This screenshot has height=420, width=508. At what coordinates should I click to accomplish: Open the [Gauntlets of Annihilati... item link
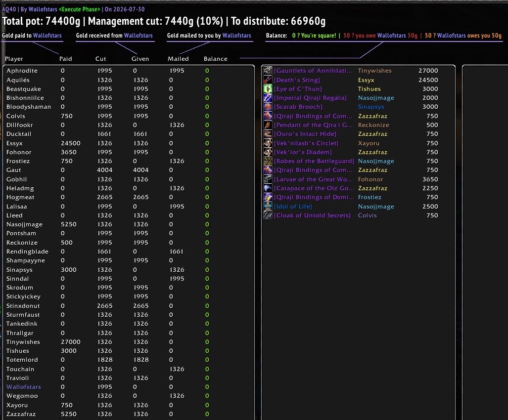313,71
